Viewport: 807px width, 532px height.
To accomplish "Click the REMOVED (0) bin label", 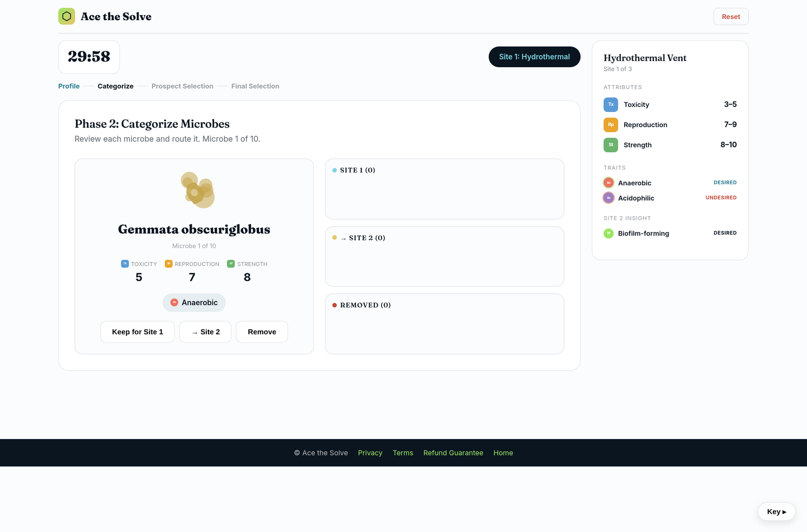I will (365, 305).
